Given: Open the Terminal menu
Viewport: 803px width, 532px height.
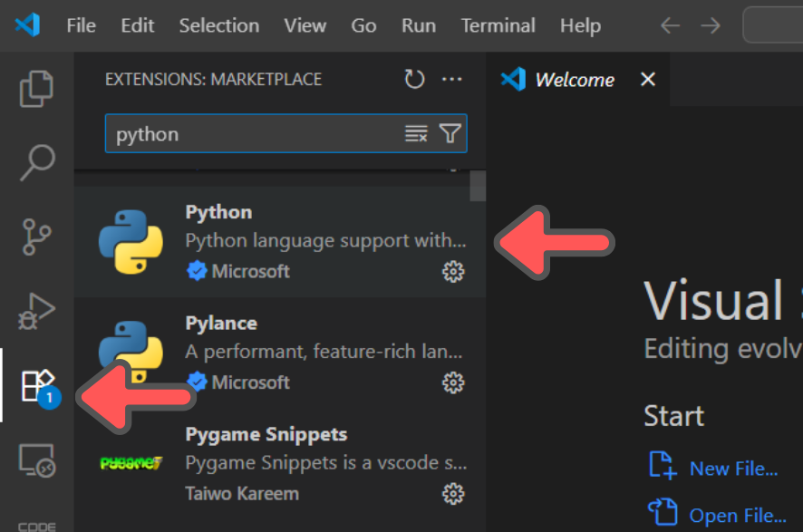Looking at the screenshot, I should pyautogui.click(x=498, y=25).
